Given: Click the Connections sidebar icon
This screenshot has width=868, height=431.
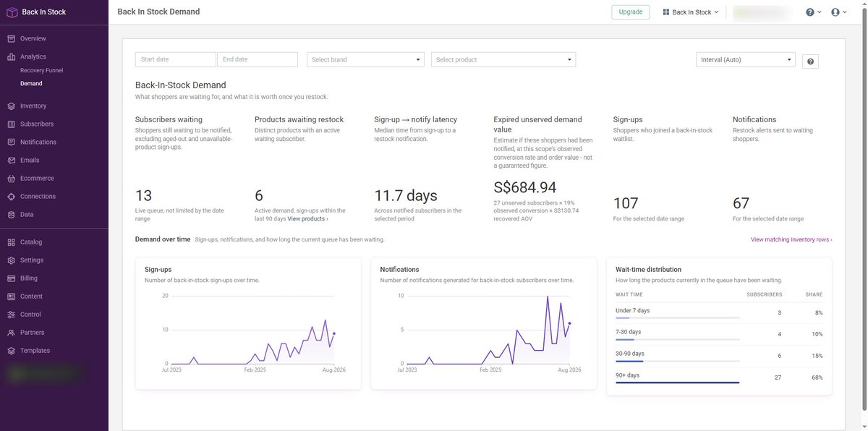Looking at the screenshot, I should 12,197.
